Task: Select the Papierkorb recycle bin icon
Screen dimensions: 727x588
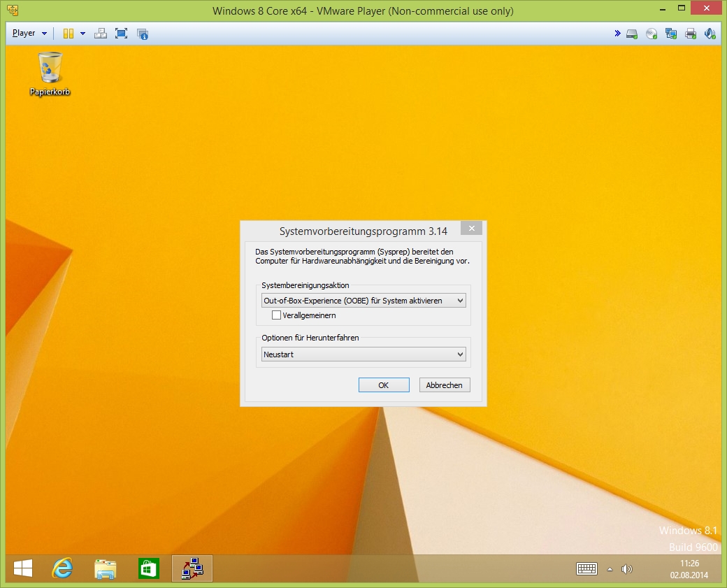Action: [50, 73]
